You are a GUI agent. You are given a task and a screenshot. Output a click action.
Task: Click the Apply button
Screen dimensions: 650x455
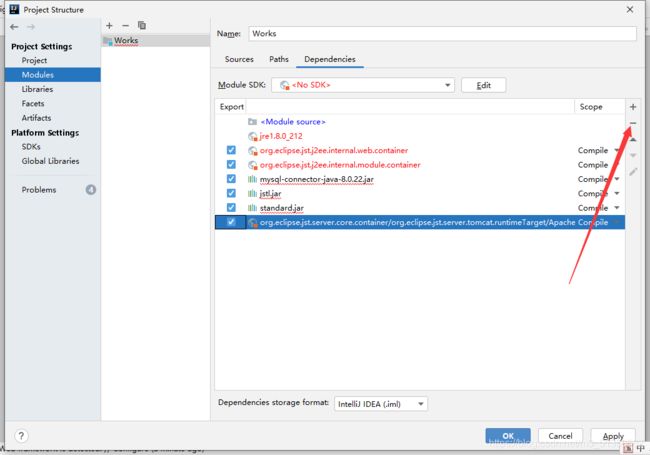(613, 436)
